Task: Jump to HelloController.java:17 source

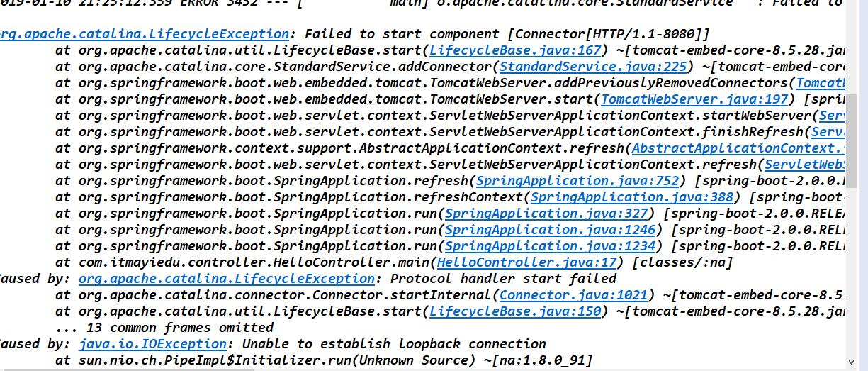Action: coord(526,262)
